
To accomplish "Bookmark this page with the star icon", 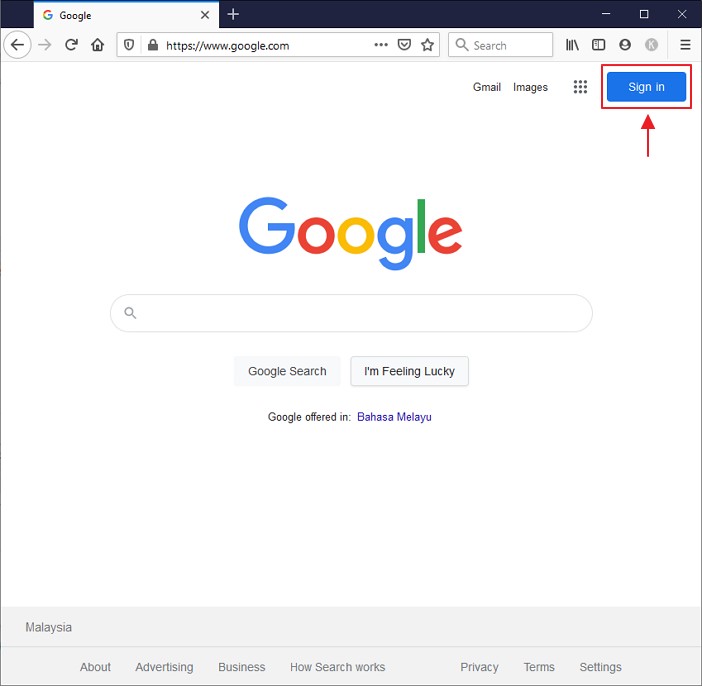I will pos(428,45).
